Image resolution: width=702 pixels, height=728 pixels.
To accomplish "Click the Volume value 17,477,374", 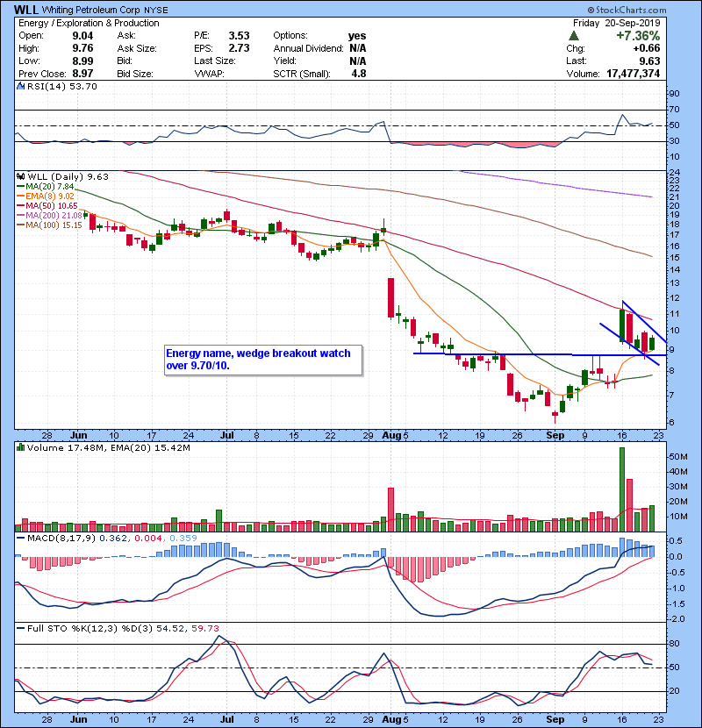I will point(633,74).
